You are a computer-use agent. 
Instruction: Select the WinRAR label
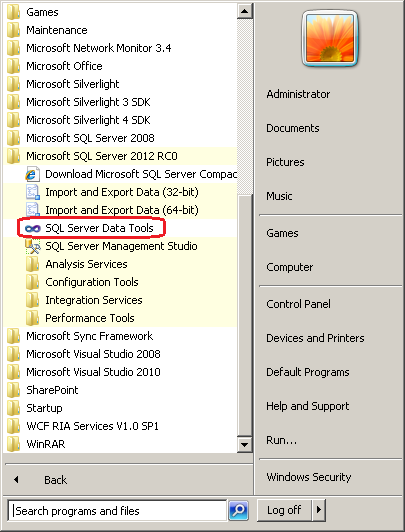[x=45, y=444]
